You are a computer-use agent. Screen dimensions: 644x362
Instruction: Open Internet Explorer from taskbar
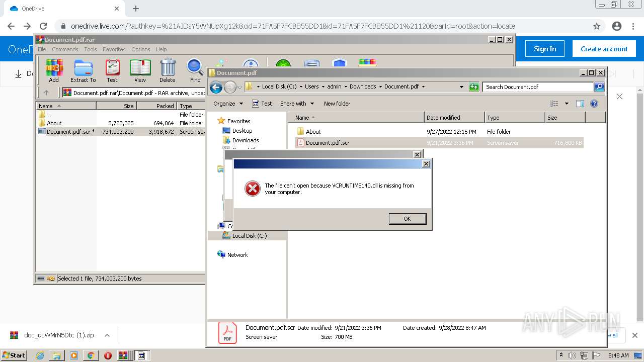pyautogui.click(x=40, y=355)
